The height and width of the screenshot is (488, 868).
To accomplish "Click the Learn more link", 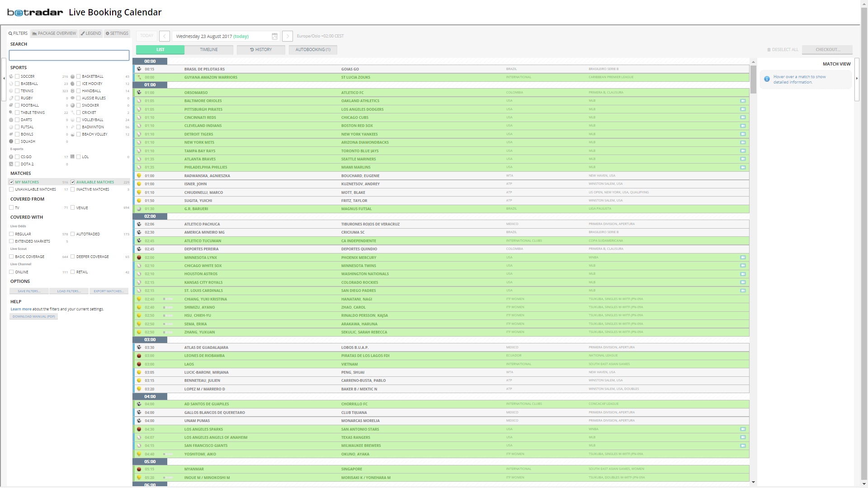I will [21, 309].
